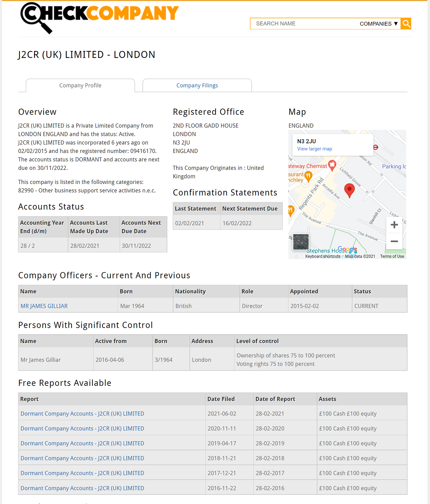Open Dormant Company Accounts filed 2018-11-21
The width and height of the screenshot is (430, 504).
pyautogui.click(x=82, y=458)
